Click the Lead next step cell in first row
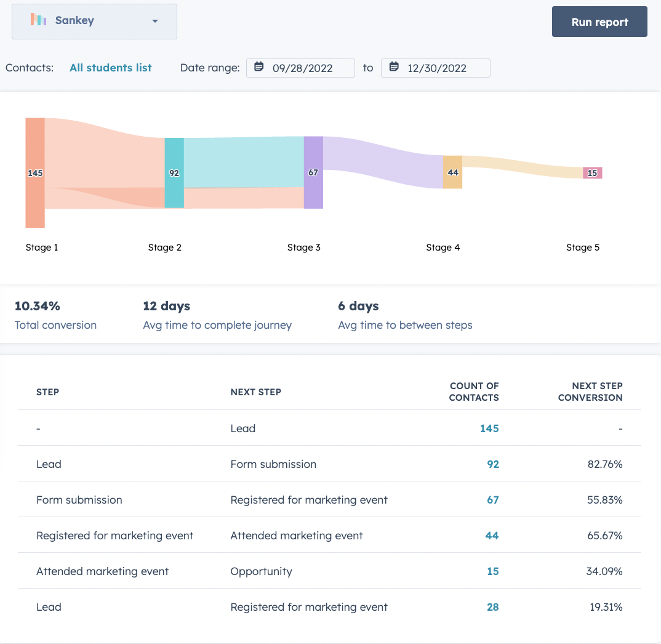The image size is (661, 644). point(243,429)
